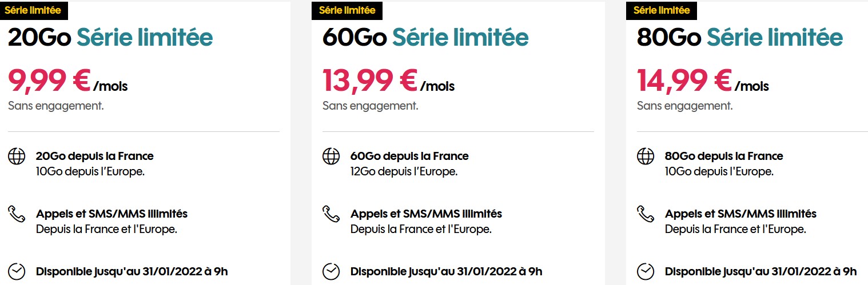The image size is (868, 285).
Task: Click the globe icon in the 60Go plan
Action: point(331,156)
